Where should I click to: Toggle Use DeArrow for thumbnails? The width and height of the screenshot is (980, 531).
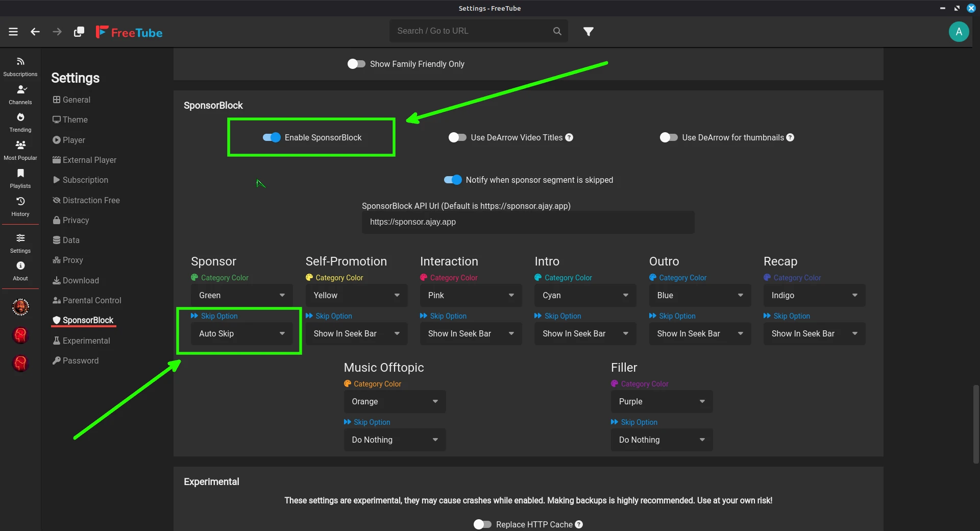pyautogui.click(x=669, y=137)
